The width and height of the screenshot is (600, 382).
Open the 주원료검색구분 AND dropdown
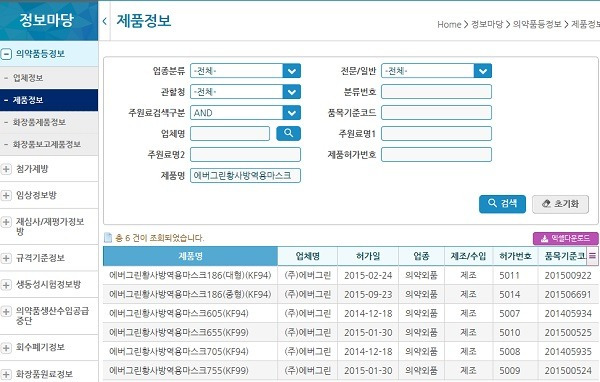[245, 113]
